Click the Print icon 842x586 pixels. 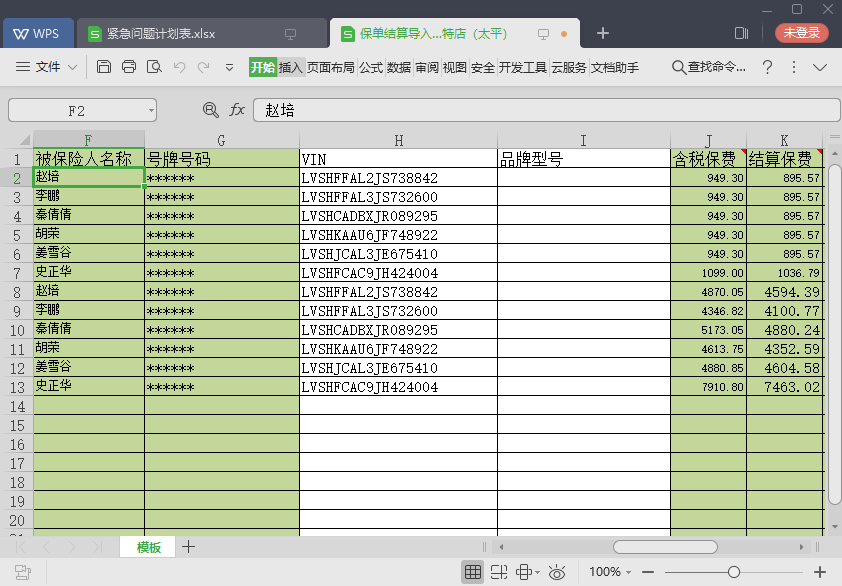click(129, 67)
